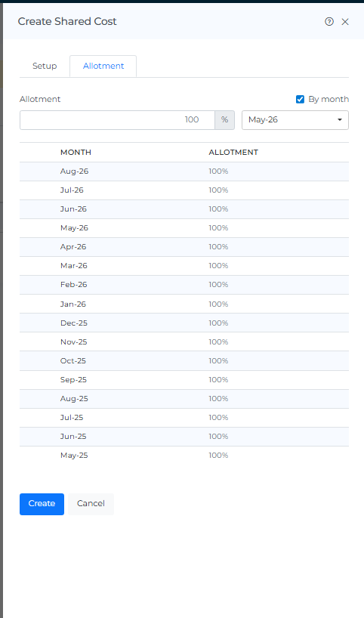
Task: Click the MONTH column header
Action: point(76,152)
